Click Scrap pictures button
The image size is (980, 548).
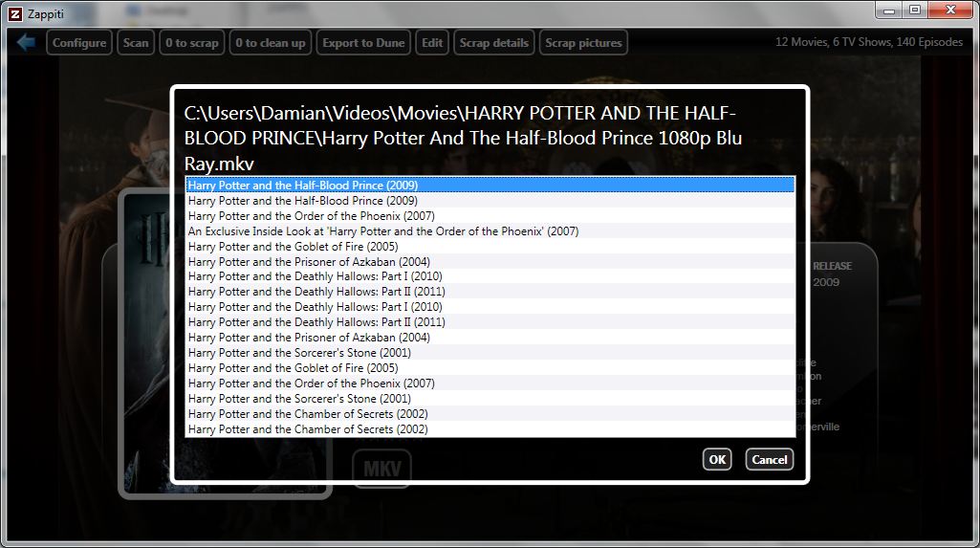pyautogui.click(x=583, y=42)
